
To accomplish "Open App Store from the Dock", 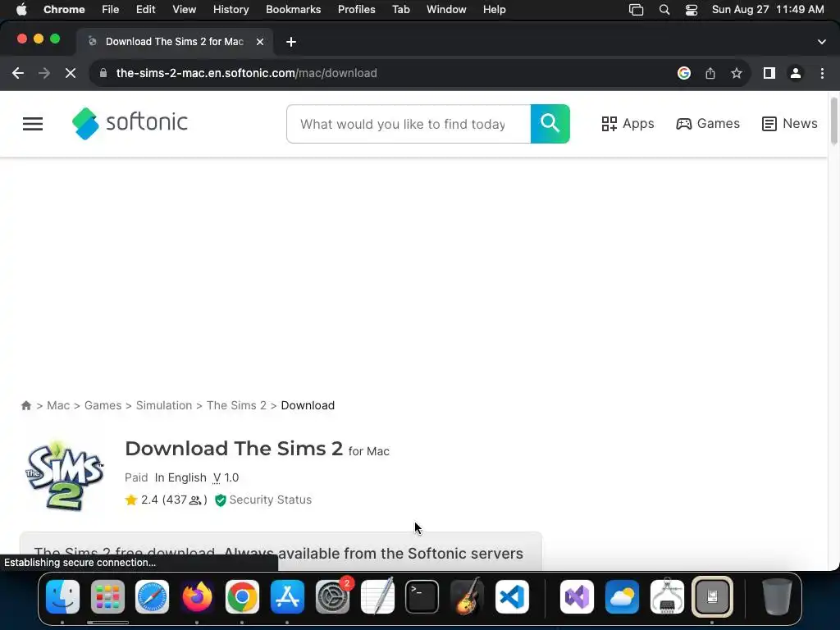I will coord(287,597).
